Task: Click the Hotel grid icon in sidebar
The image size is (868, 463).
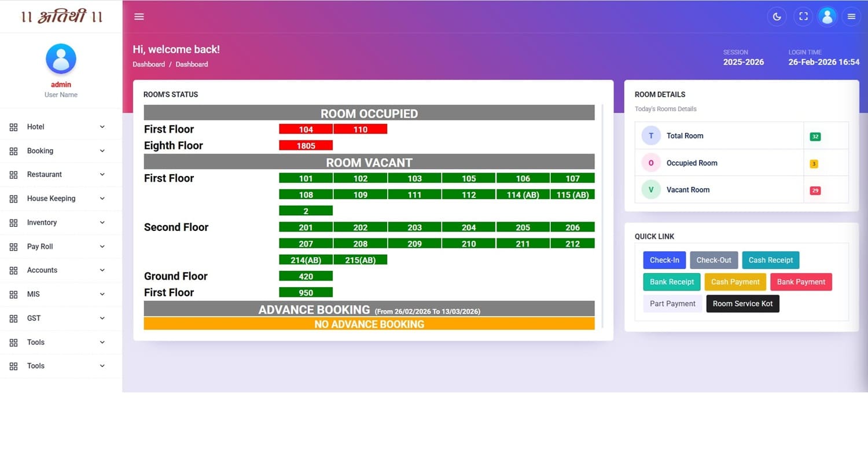Action: [13, 127]
